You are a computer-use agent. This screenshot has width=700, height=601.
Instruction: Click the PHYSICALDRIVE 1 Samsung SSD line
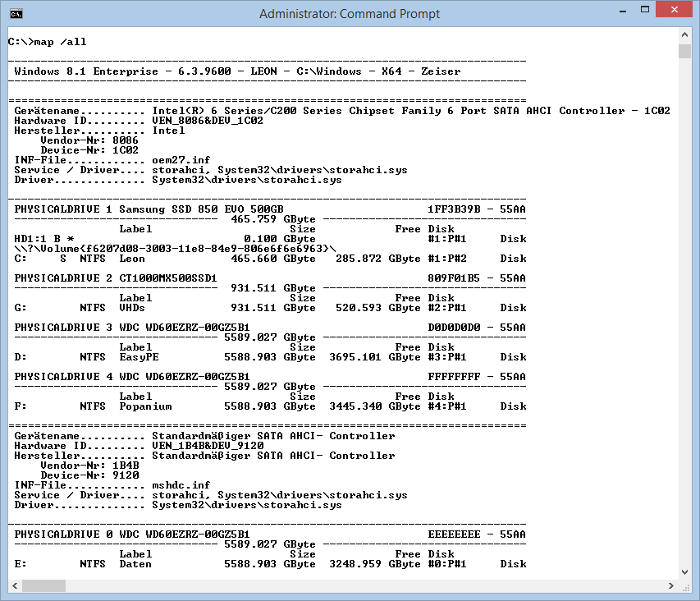[149, 209]
